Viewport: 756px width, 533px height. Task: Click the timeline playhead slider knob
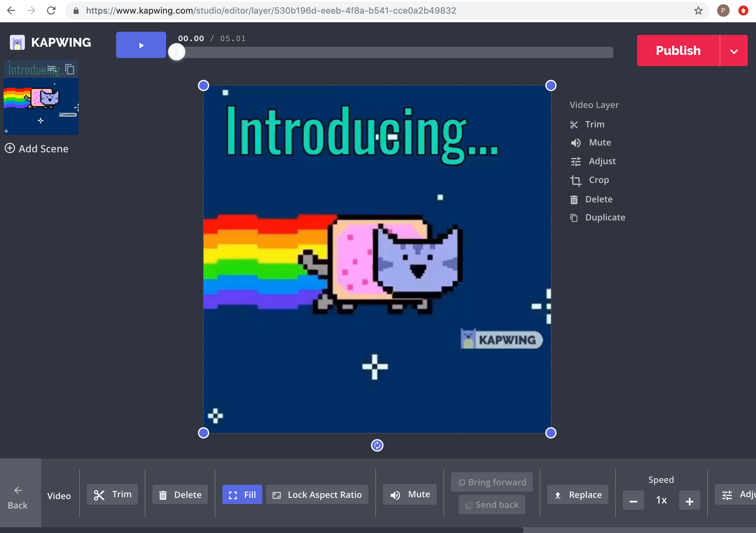coord(177,52)
